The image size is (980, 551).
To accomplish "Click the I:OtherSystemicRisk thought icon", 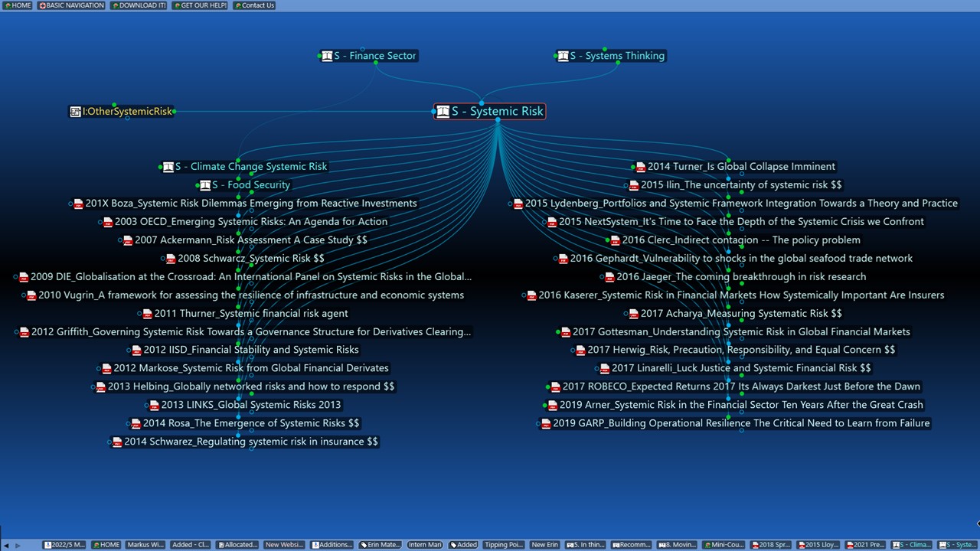I will point(75,112).
